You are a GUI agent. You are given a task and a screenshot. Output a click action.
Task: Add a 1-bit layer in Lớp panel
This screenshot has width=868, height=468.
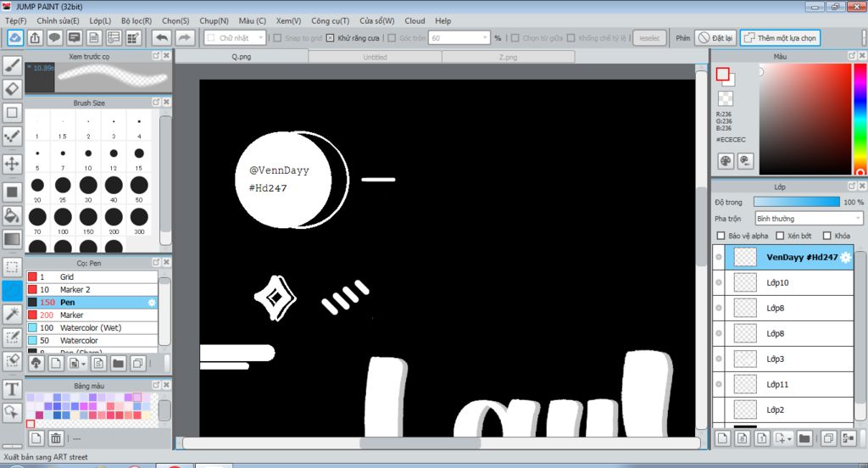[762, 438]
